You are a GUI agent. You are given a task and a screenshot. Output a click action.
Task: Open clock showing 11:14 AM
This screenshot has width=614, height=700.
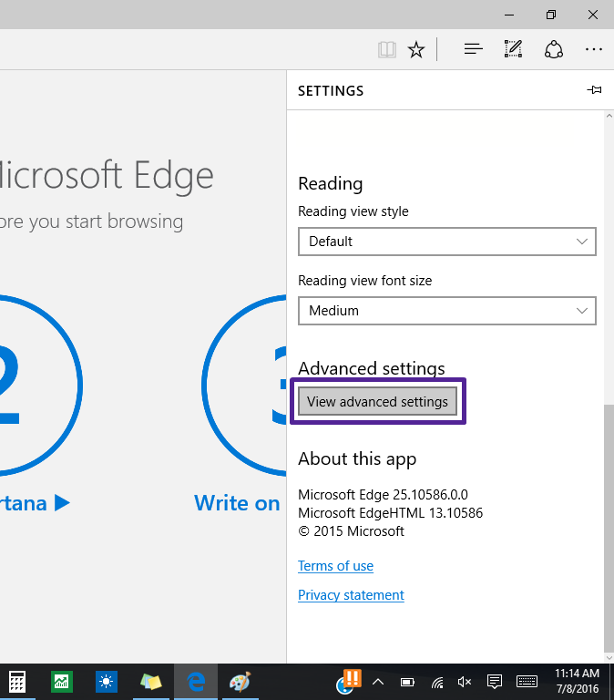577,681
